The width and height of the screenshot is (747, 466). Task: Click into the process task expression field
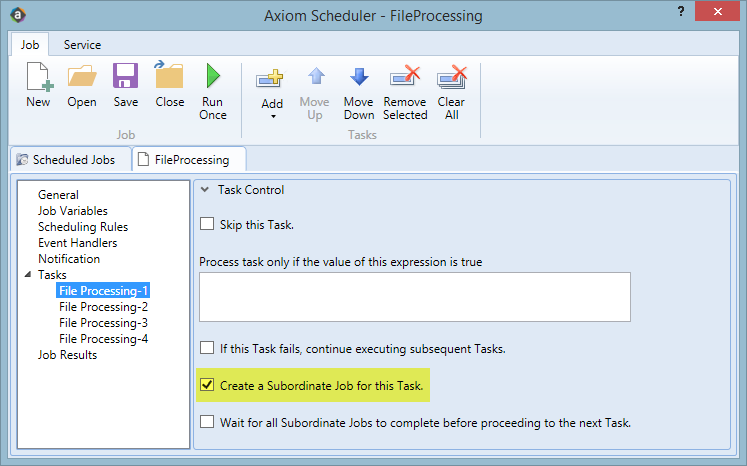[x=414, y=297]
